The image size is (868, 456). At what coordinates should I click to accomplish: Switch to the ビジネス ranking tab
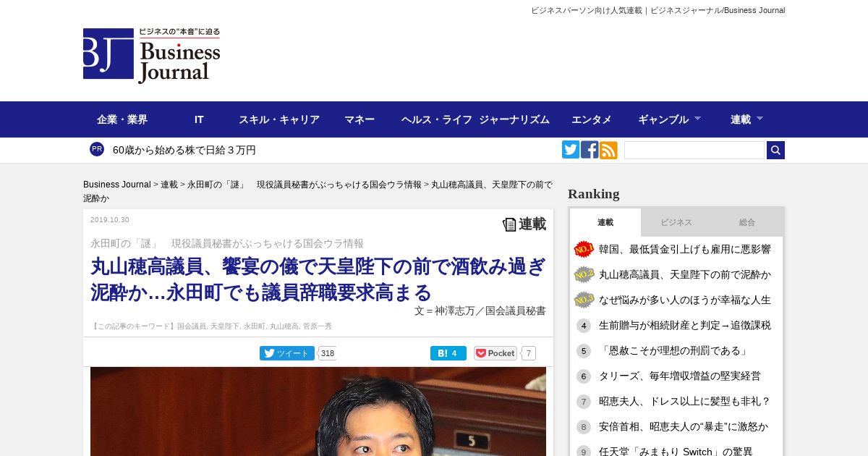676,222
